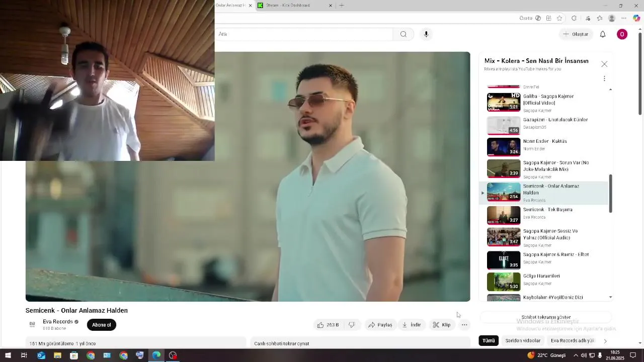Open a new browser tab
Screen dimensions: 644x362
342,6
